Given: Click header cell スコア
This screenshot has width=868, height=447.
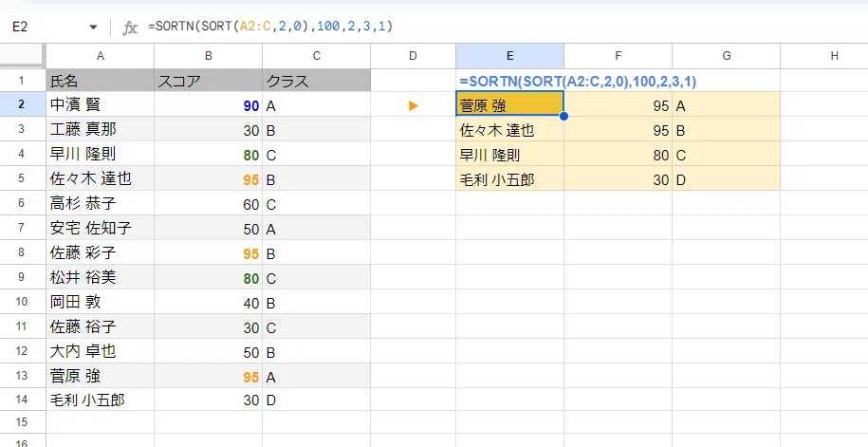Looking at the screenshot, I should click(x=208, y=81).
